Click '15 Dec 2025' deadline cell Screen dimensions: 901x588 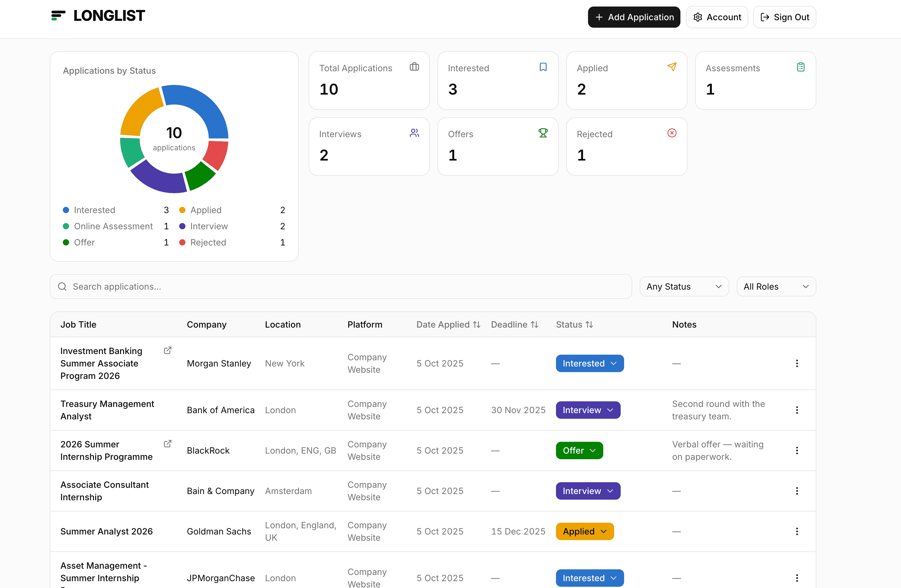pyautogui.click(x=518, y=532)
